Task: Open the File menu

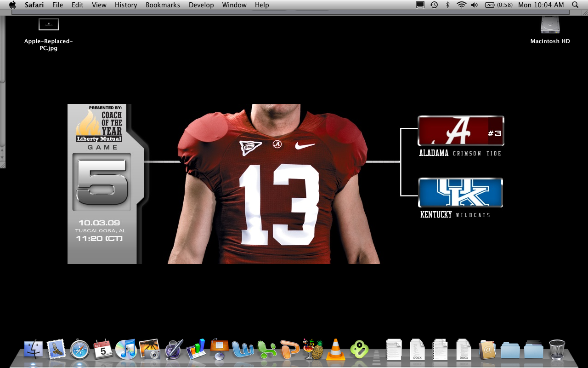Action: tap(58, 5)
